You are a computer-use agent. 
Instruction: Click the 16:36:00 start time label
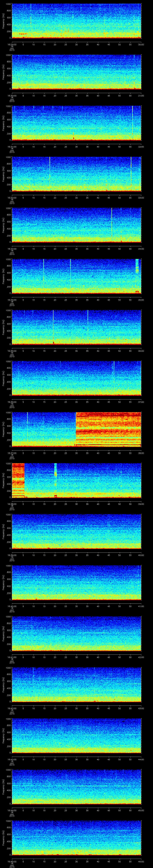coord(12,402)
